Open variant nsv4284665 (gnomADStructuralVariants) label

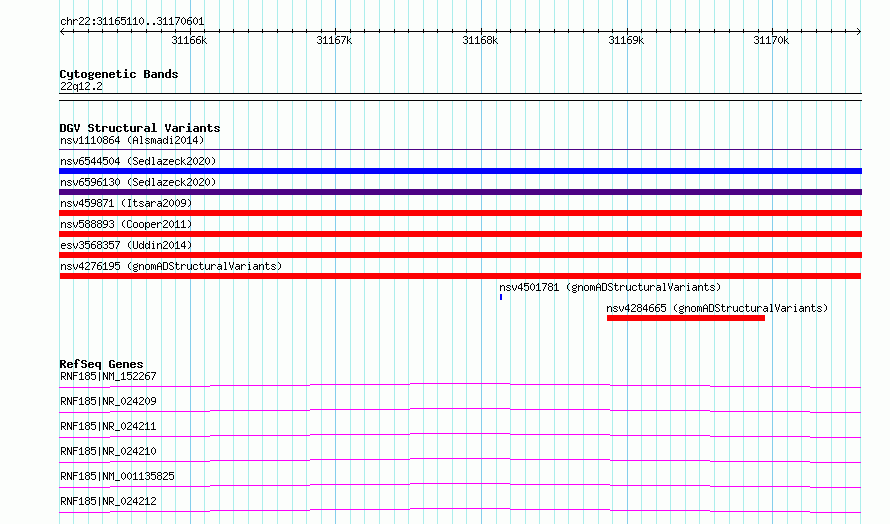pos(717,308)
